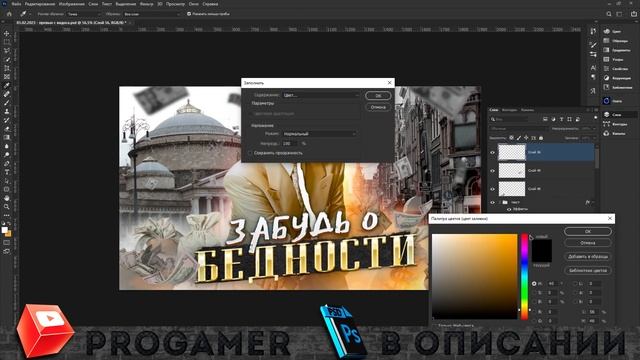Open the Режим blend dropdown in Fill dialog
This screenshot has width=640, height=360.
(x=320, y=133)
